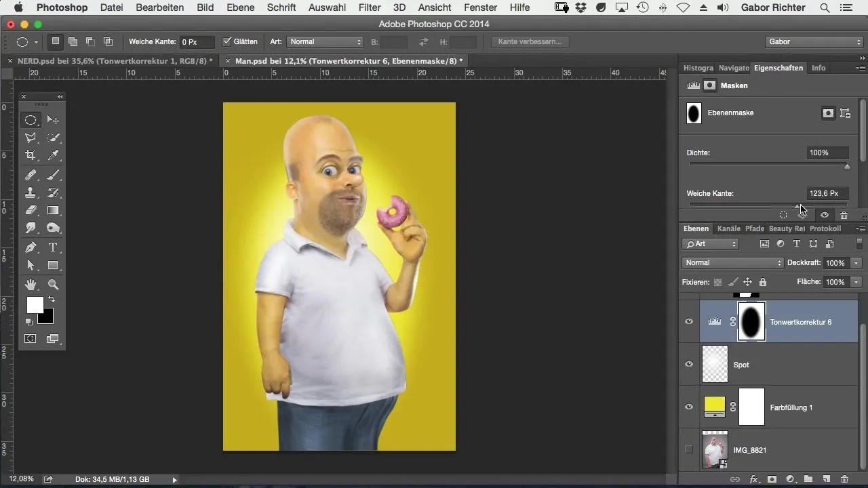The width and height of the screenshot is (868, 488).
Task: Select the Hand tool
Action: click(31, 285)
